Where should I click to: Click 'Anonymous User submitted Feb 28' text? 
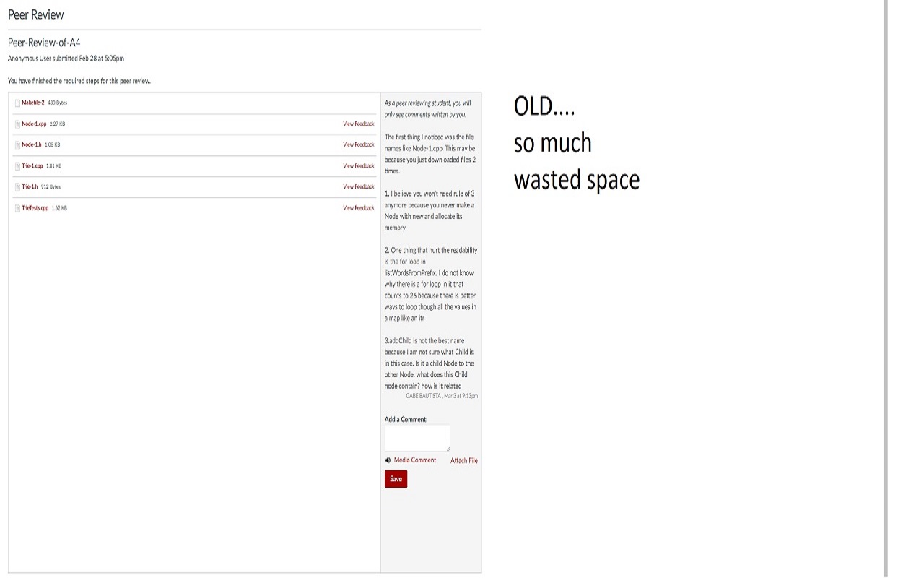point(66,59)
